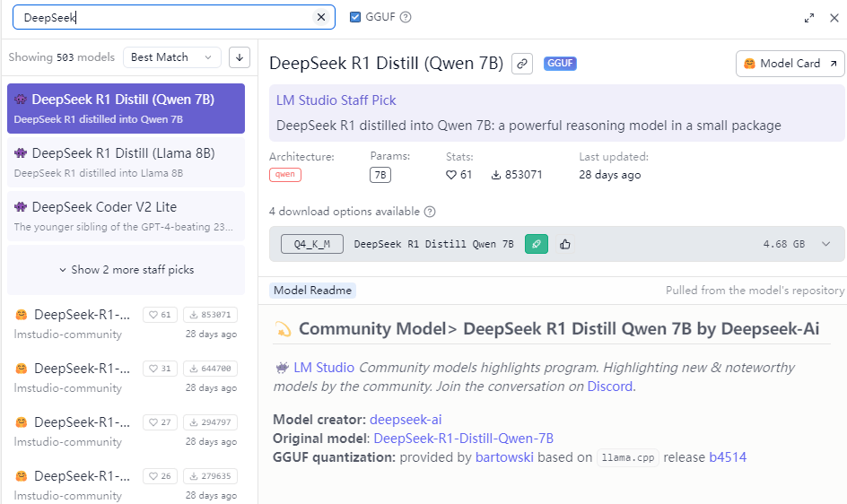
Task: Click the Model Readme tab label
Action: (313, 291)
